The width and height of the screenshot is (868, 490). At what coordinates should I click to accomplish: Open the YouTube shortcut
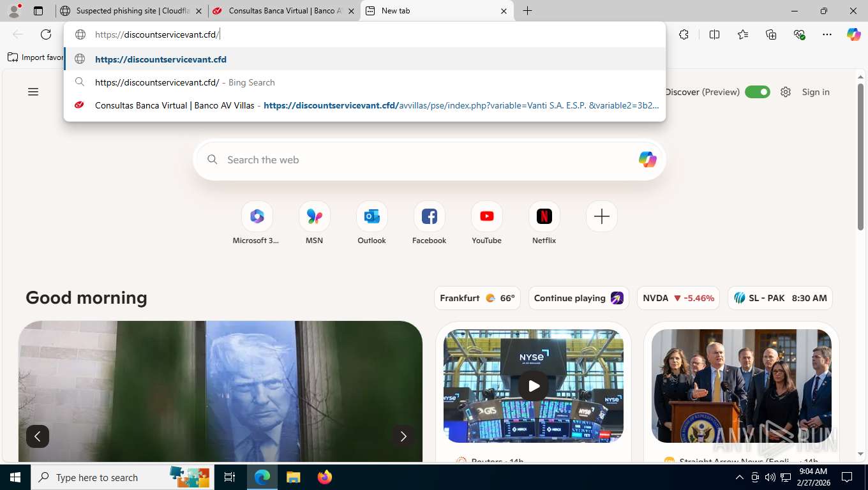pyautogui.click(x=486, y=223)
